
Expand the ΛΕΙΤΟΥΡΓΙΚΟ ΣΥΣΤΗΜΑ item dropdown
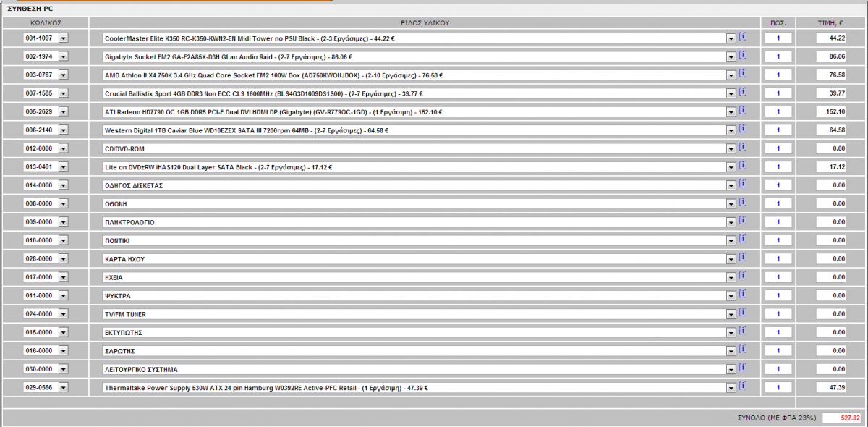[731, 369]
